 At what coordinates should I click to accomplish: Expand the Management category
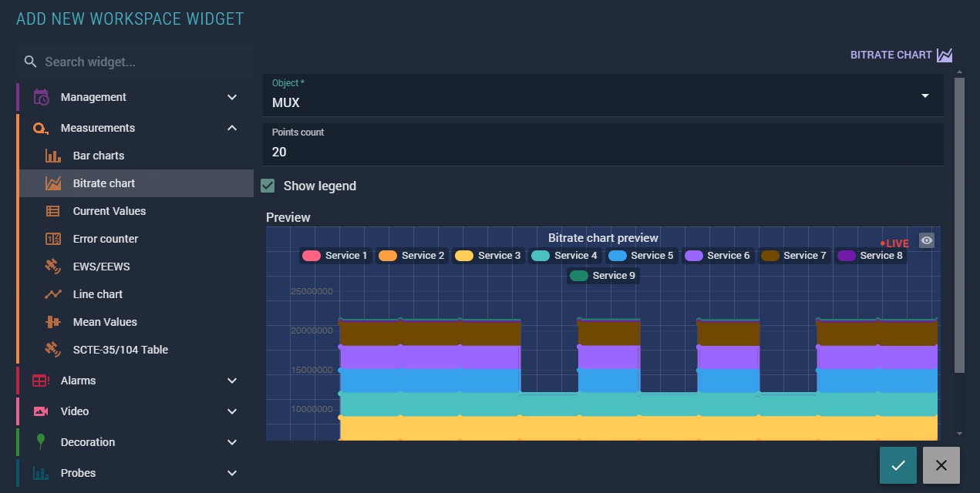pyautogui.click(x=232, y=97)
